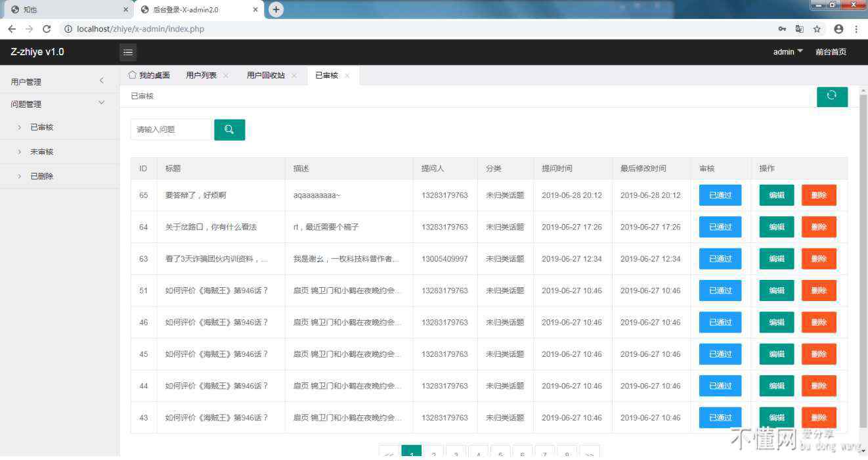Open 未审核 in the sidebar
This screenshot has height=460, width=868.
[41, 152]
